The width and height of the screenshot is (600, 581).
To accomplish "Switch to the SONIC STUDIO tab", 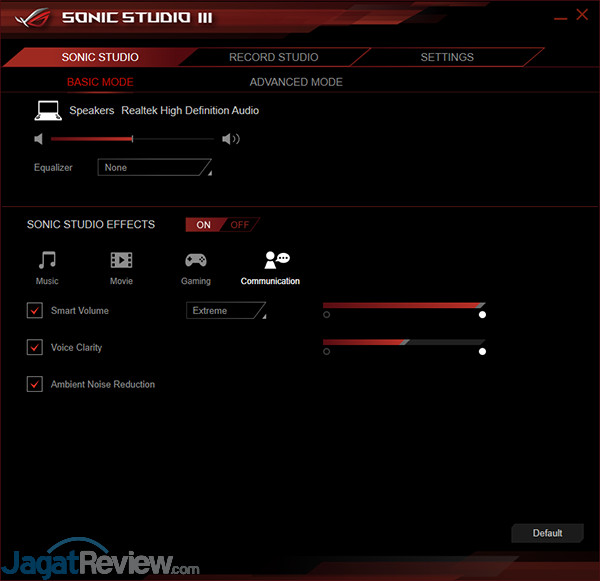I will tap(100, 57).
